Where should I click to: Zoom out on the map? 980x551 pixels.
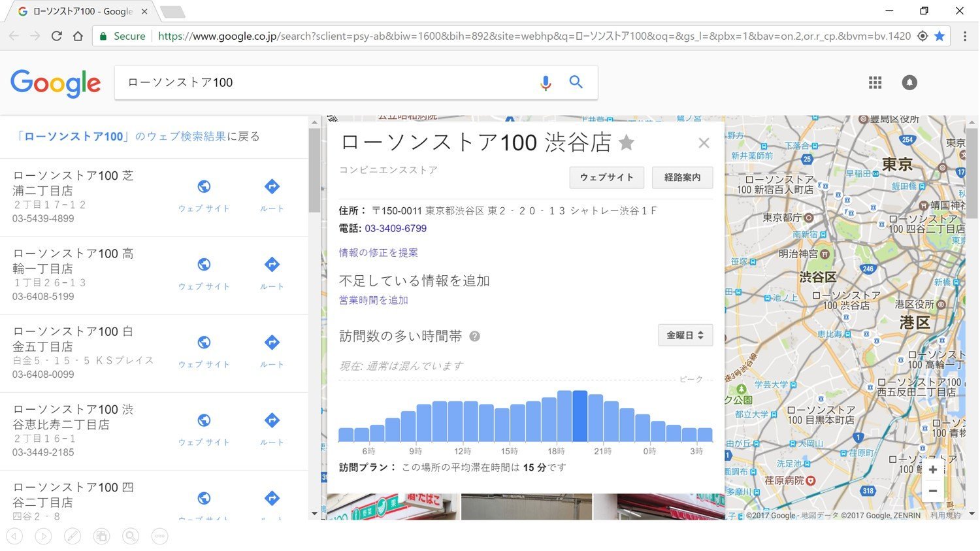point(933,491)
